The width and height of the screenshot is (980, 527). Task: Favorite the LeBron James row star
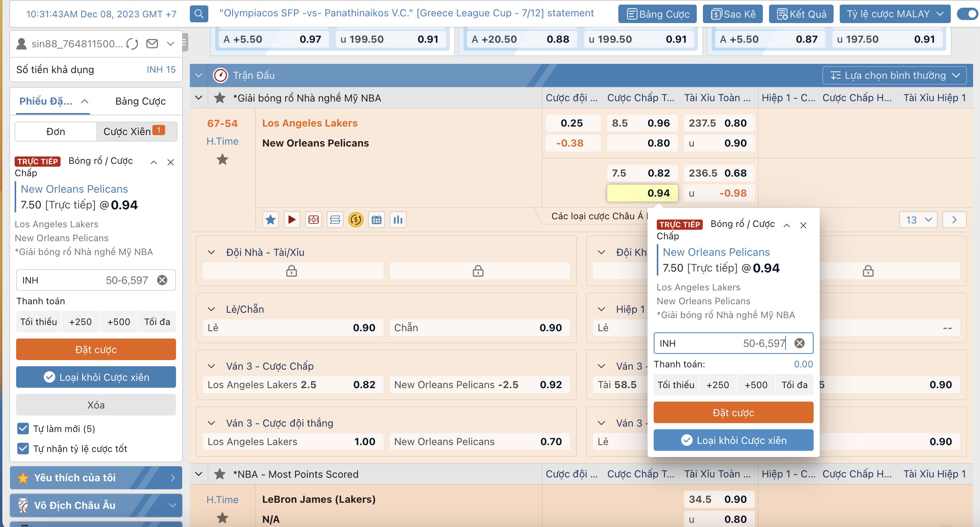click(x=223, y=518)
